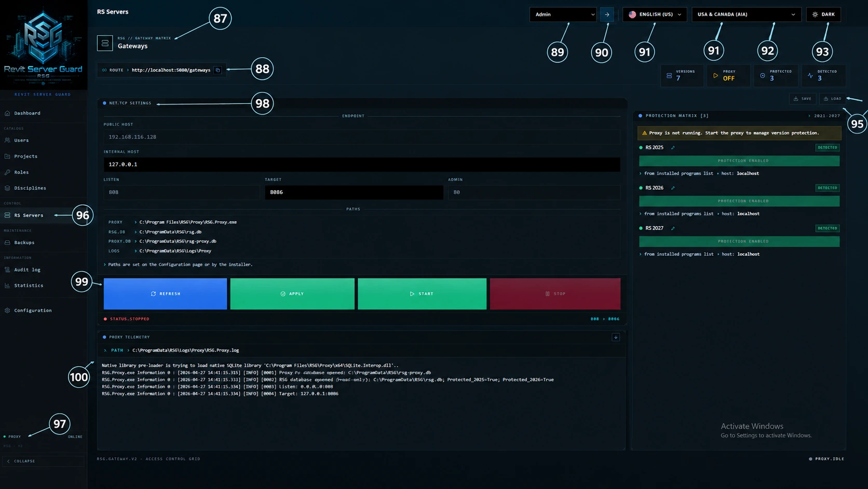Open the USA & Canada (AIA) dropdown
The height and width of the screenshot is (489, 868).
coord(747,15)
